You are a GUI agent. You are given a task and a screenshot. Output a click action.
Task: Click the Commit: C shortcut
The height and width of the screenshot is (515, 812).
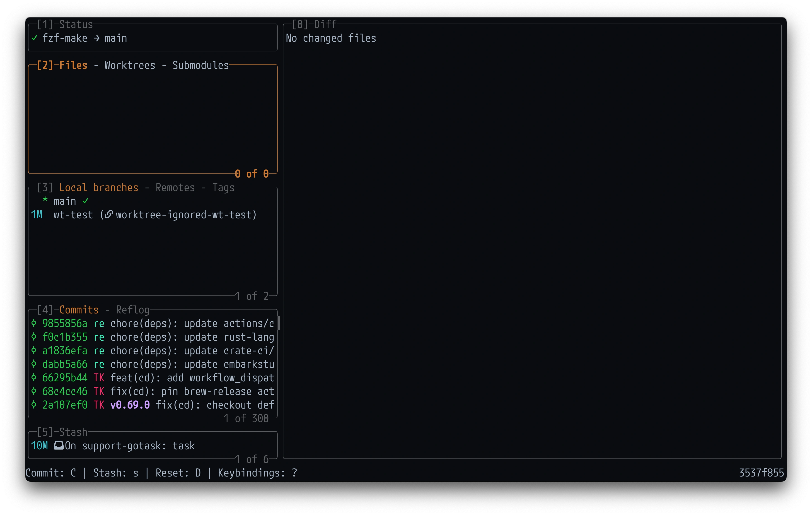(x=51, y=473)
